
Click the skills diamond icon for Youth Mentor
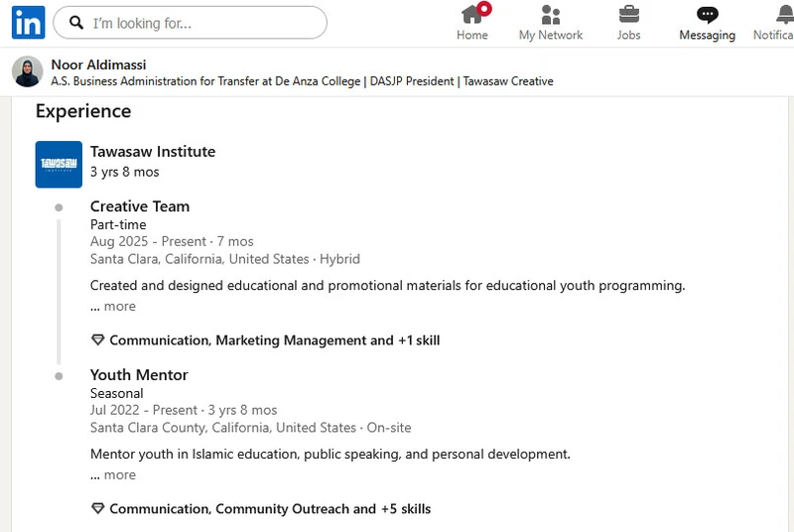[x=97, y=508]
